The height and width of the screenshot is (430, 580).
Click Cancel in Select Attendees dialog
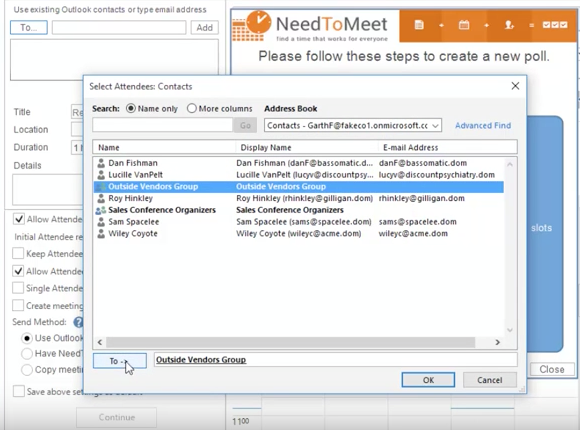[490, 380]
